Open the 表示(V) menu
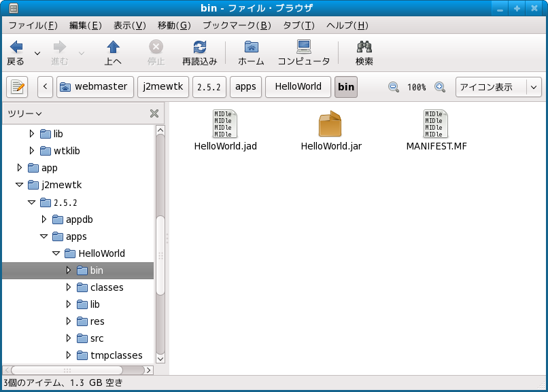This screenshot has height=392, width=548. (129, 25)
